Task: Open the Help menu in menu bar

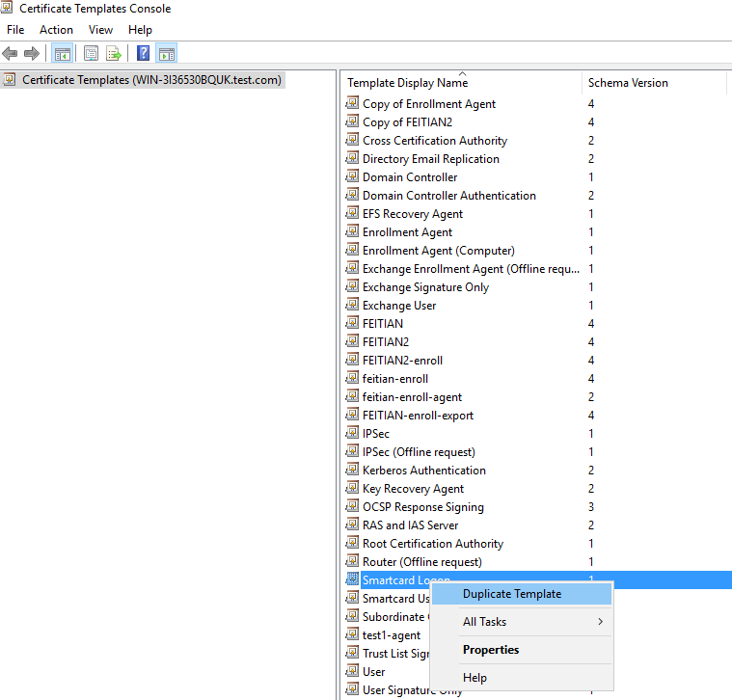Action: point(140,30)
